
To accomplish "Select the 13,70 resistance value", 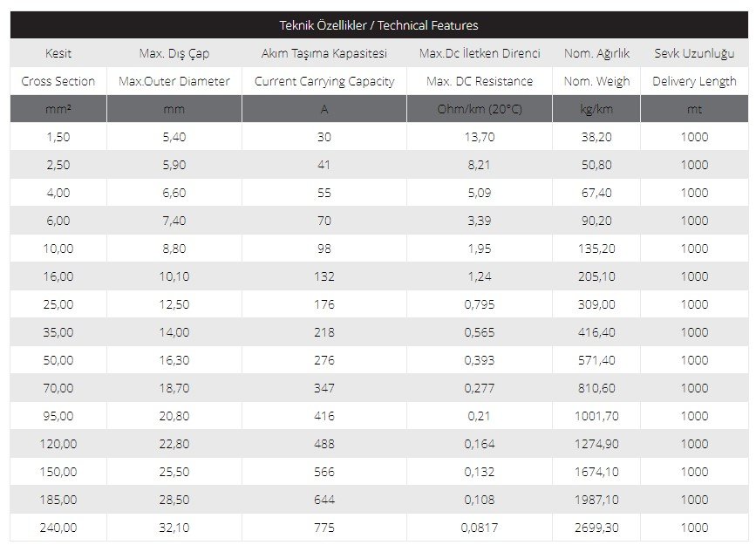I will tap(480, 137).
